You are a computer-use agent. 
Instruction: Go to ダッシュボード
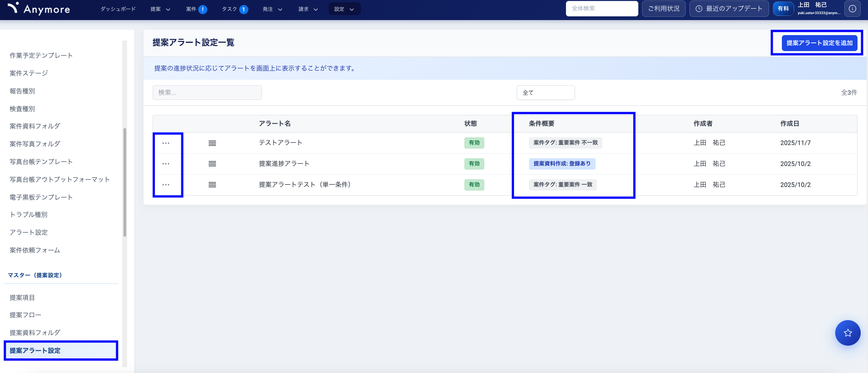(118, 9)
